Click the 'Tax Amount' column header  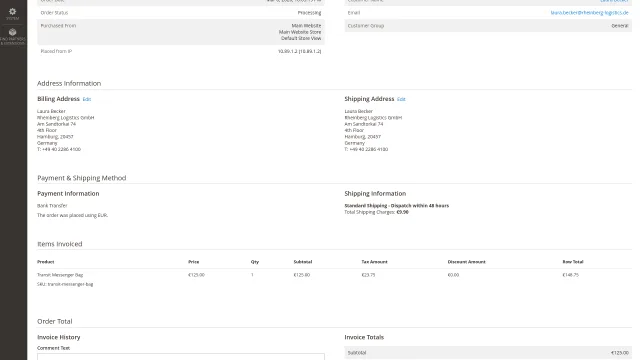[x=374, y=262]
